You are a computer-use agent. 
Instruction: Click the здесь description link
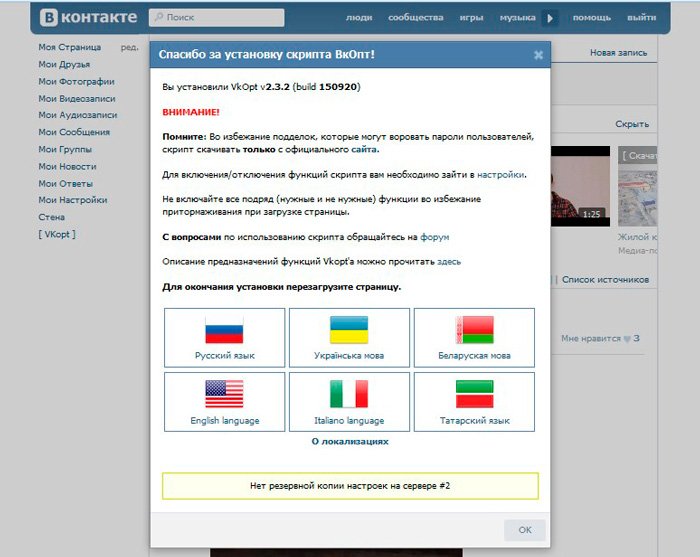(x=449, y=262)
